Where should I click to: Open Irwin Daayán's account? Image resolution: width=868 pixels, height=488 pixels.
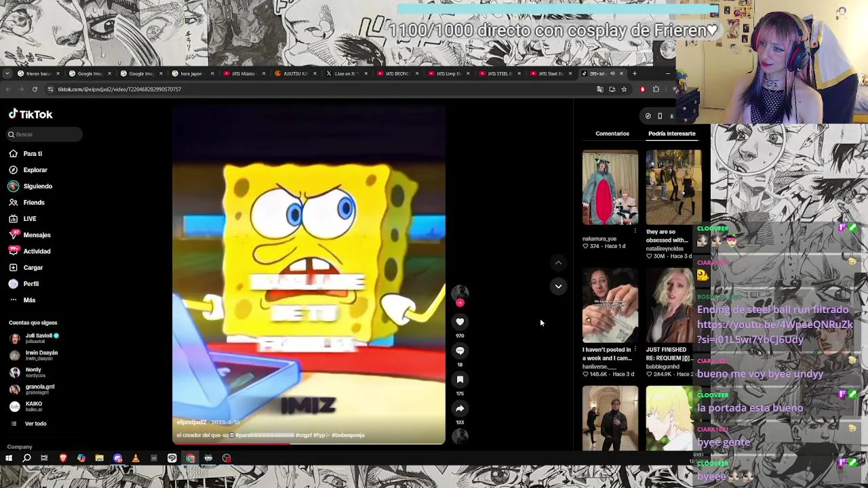(41, 354)
